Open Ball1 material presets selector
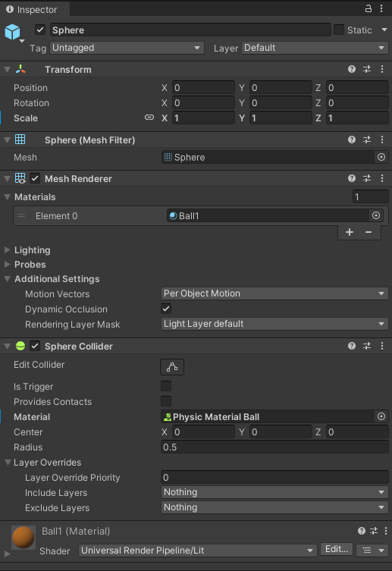 [x=374, y=531]
